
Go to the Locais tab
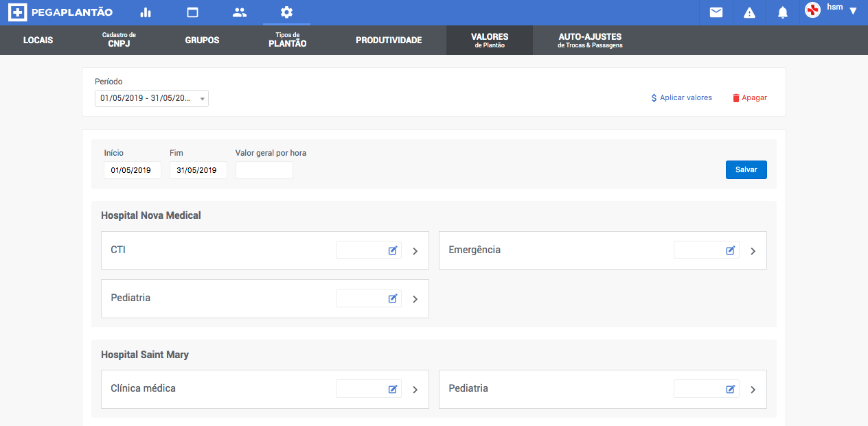pos(38,40)
